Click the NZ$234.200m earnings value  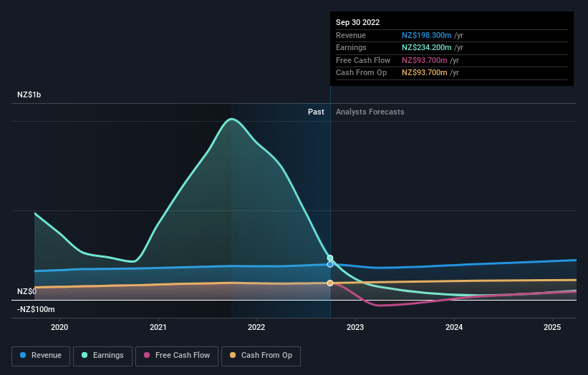pyautogui.click(x=427, y=47)
